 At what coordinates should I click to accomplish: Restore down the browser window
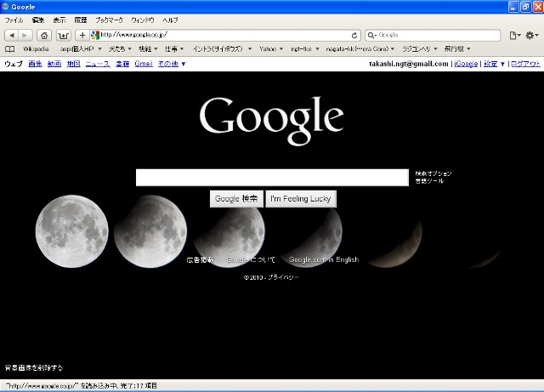pos(526,7)
